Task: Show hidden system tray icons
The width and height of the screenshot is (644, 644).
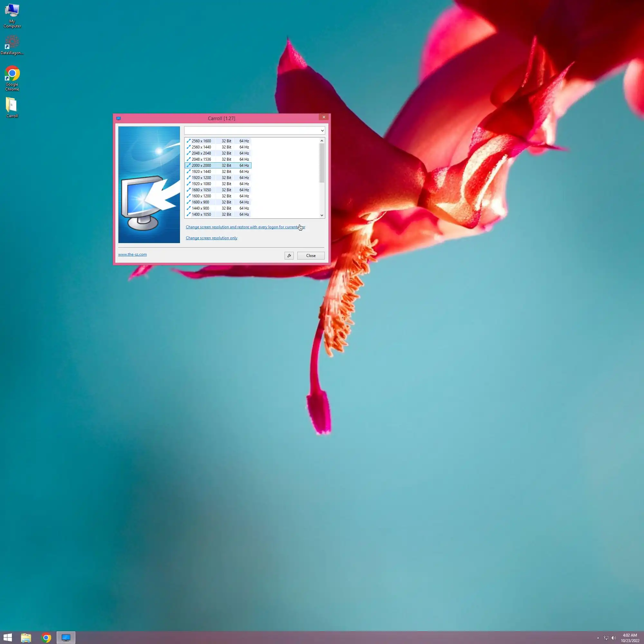Action: click(598, 638)
